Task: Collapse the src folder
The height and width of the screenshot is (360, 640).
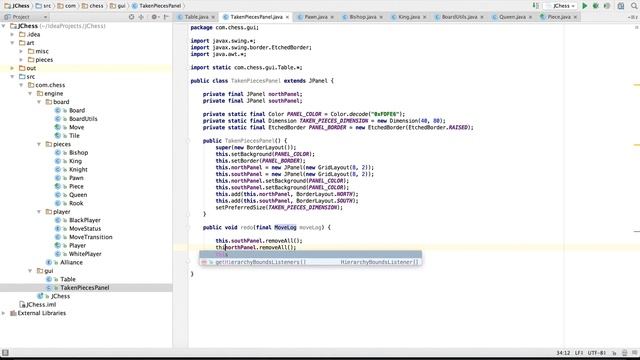Action: 13,76
